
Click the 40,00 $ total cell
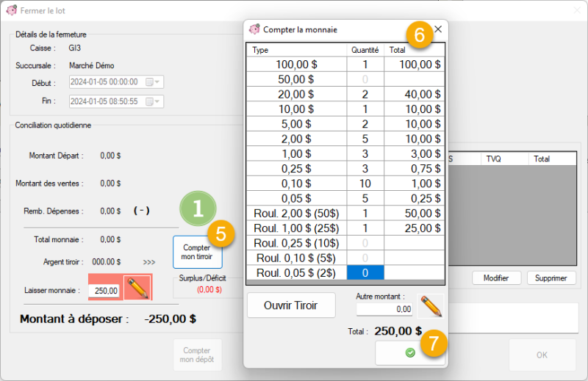(x=415, y=95)
